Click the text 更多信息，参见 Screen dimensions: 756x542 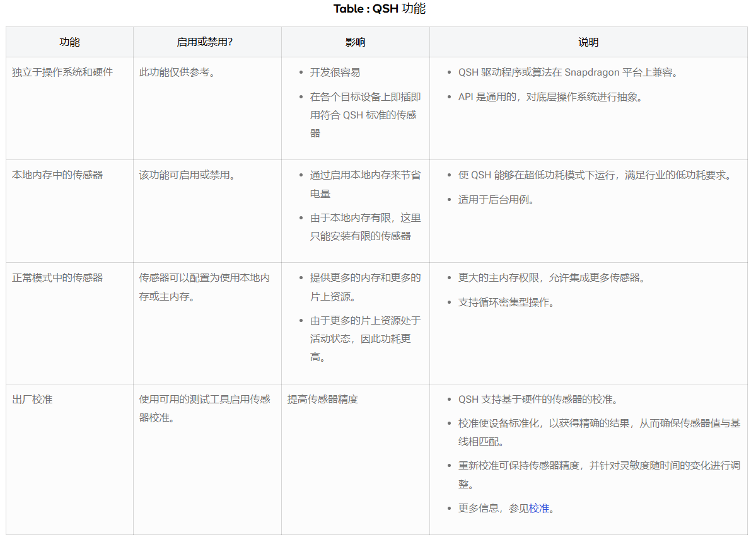(x=493, y=508)
